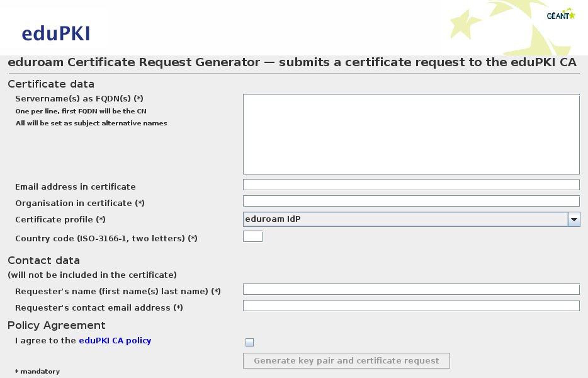Viewport: 588px width, 378px height.
Task: Click Generate key pair and certificate request
Action: click(x=346, y=361)
